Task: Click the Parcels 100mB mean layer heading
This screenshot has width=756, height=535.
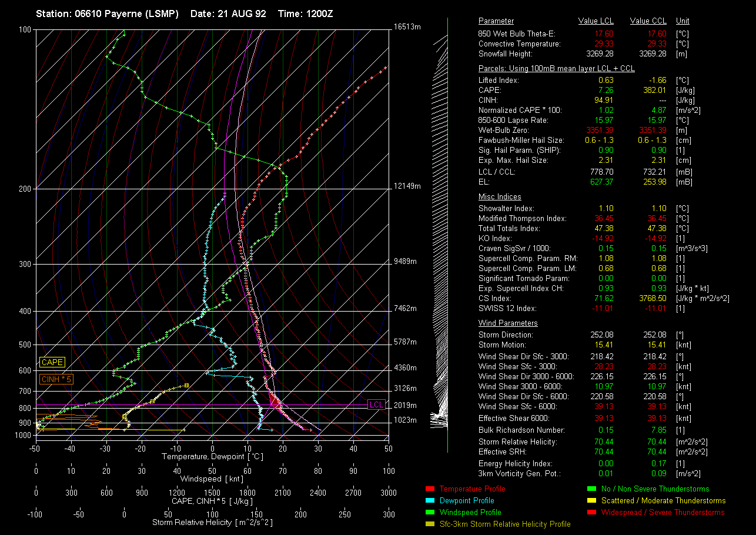Action: [556, 69]
